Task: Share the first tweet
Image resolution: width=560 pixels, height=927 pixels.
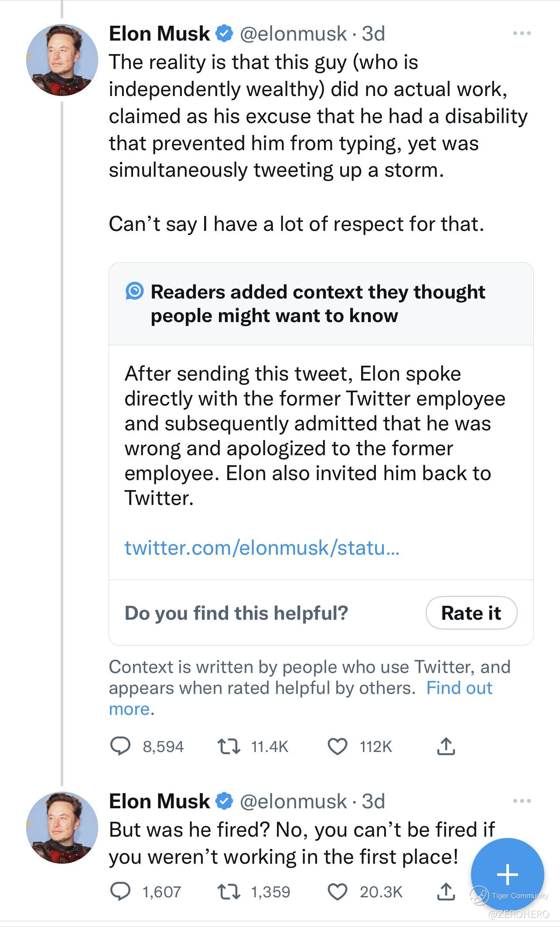Action: 446,746
